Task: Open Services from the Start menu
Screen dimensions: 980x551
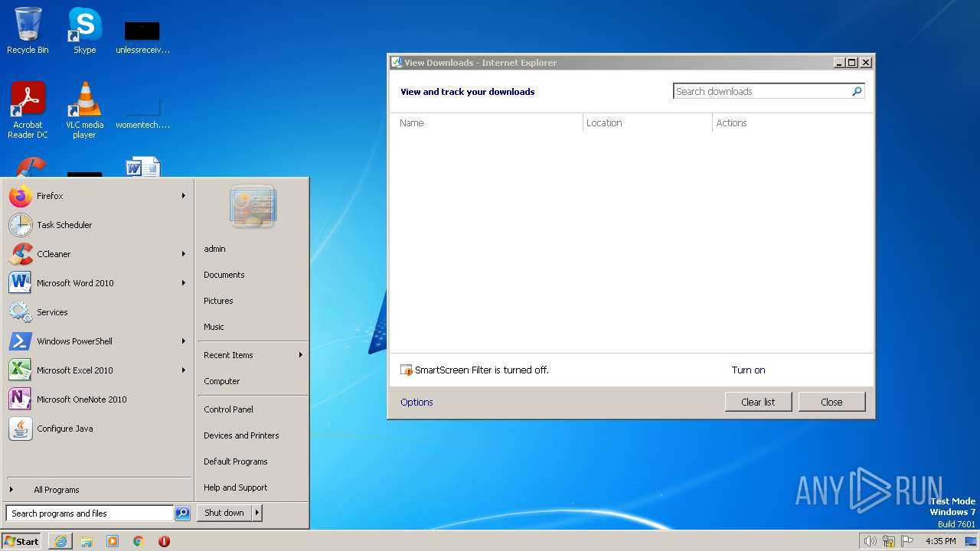Action: tap(98, 312)
